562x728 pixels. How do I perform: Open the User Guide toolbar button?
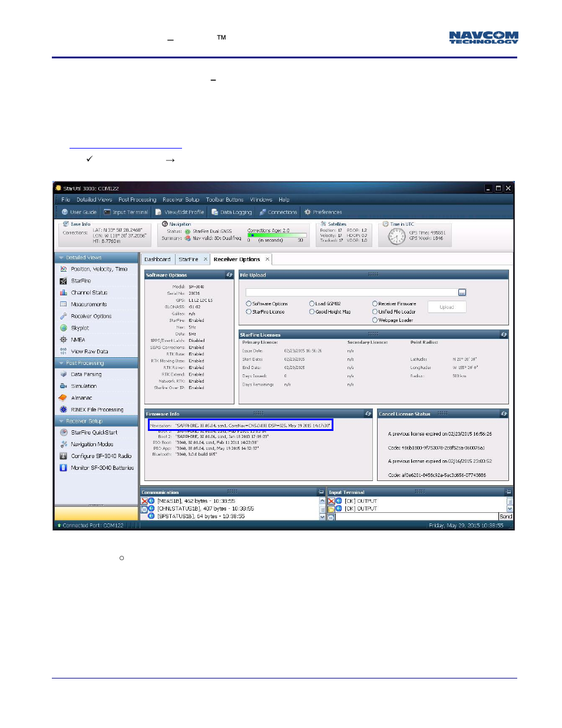coord(79,212)
